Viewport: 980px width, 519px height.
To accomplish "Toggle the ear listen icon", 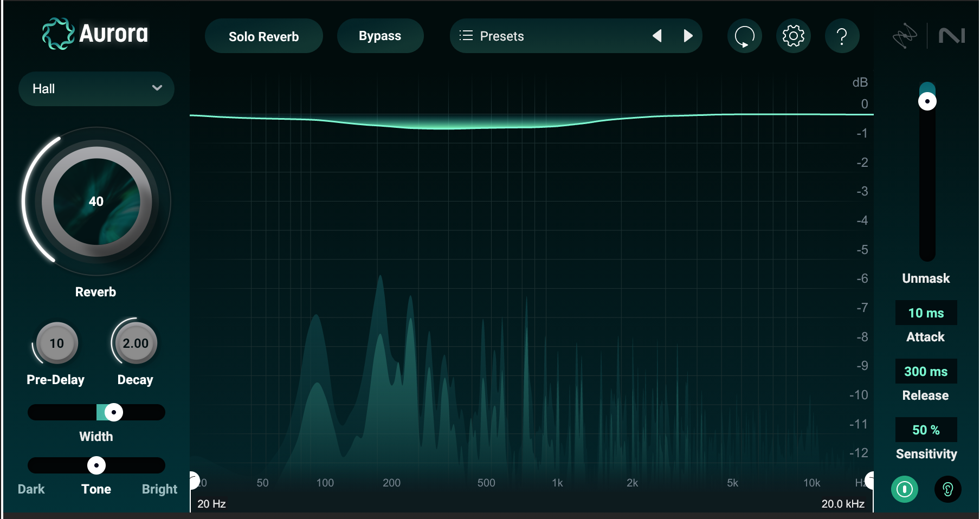I will pyautogui.click(x=948, y=489).
